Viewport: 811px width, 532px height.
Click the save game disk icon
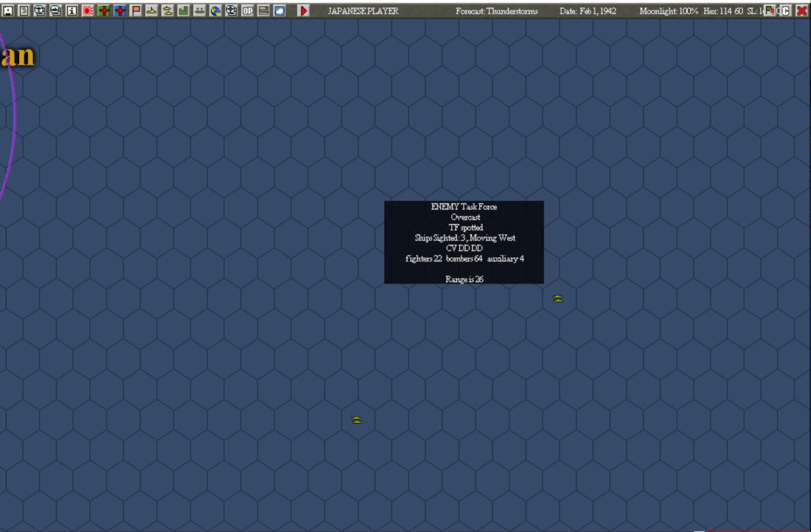pyautogui.click(x=10, y=10)
